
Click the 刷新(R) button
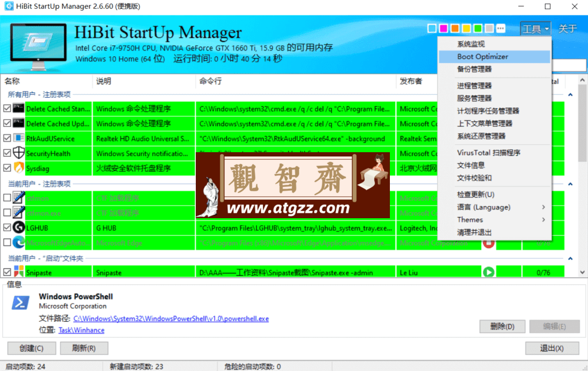point(84,348)
